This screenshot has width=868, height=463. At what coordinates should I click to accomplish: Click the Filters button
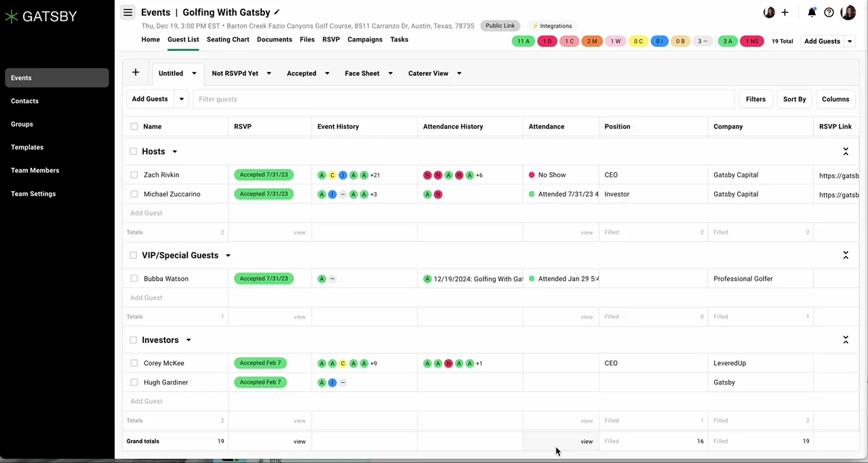[x=755, y=99]
